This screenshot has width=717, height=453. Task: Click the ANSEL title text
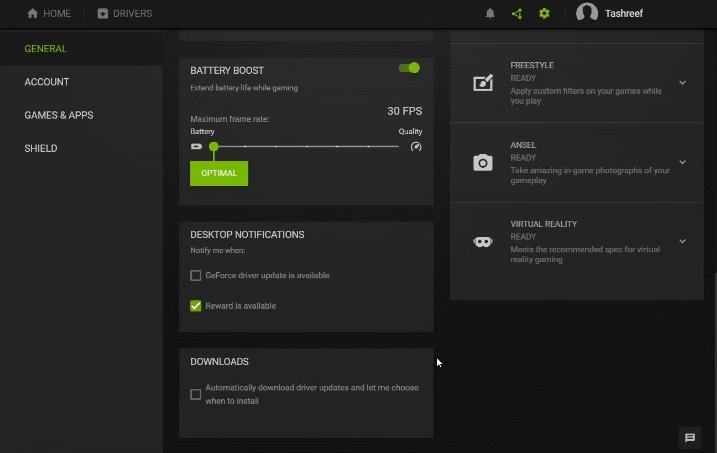pyautogui.click(x=523, y=145)
